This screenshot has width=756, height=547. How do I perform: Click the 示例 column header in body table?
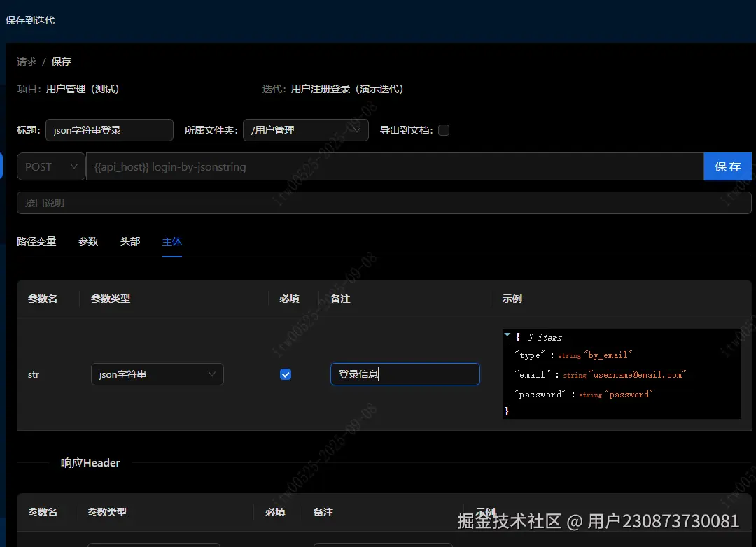512,299
